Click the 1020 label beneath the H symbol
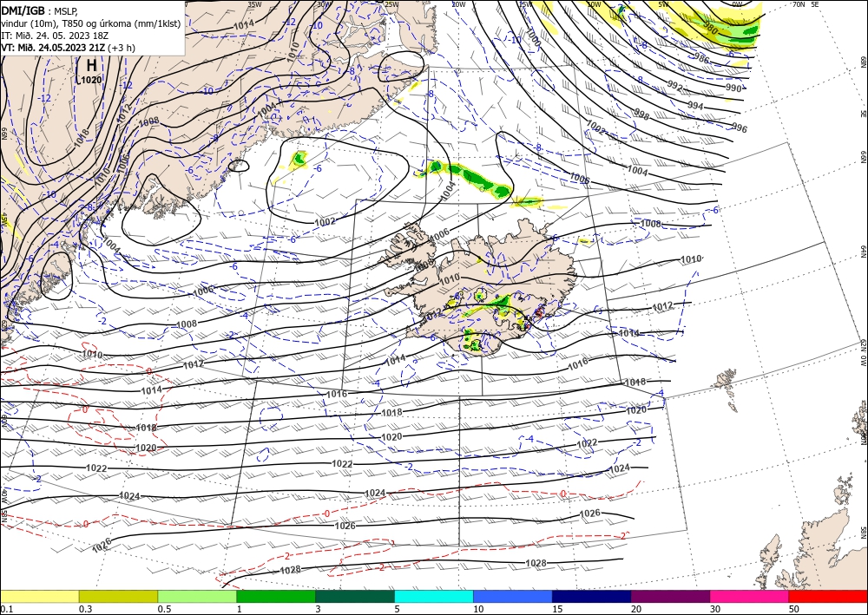The width and height of the screenshot is (868, 615). point(91,80)
